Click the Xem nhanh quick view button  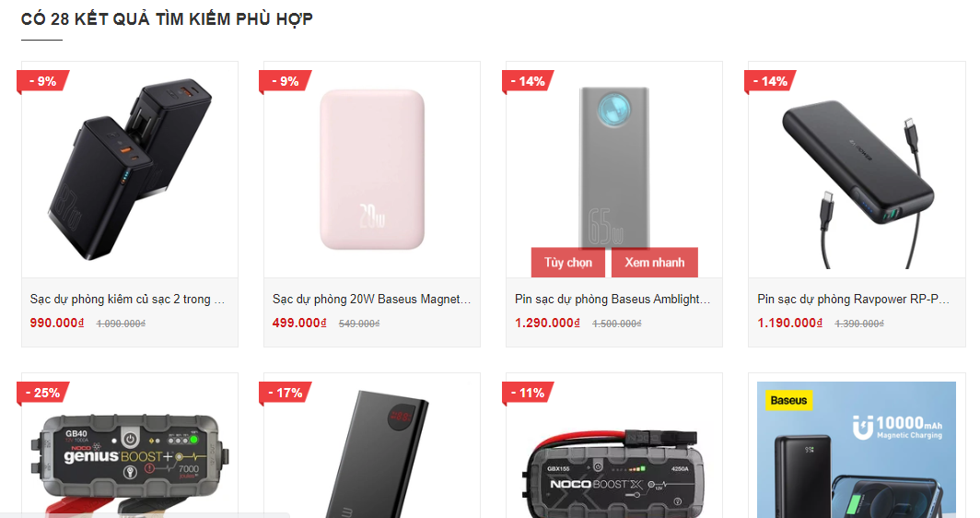(x=654, y=263)
